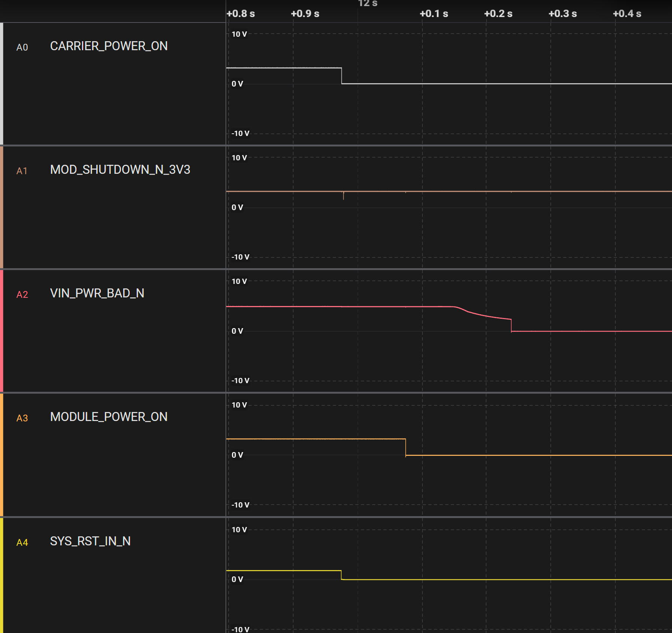Click the A4 channel identifier
672x633 pixels.
pos(22,542)
